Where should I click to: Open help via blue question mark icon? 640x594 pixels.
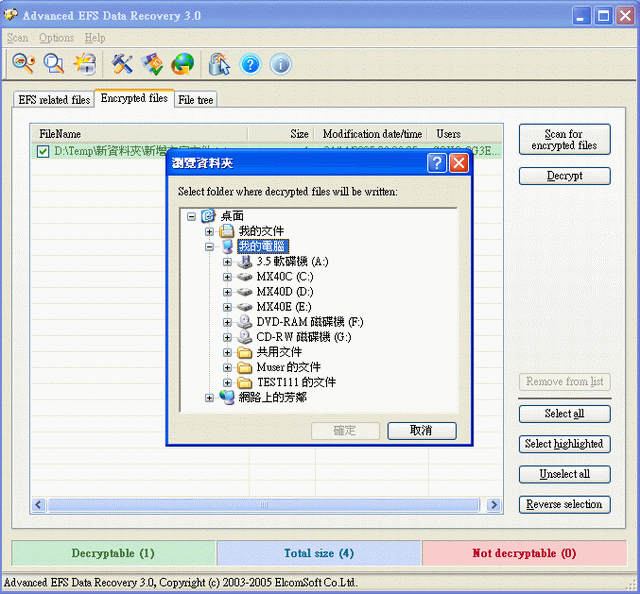tap(250, 65)
